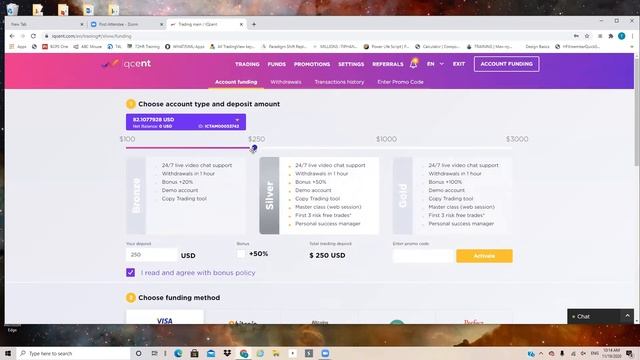Open the notifications bell

pyautogui.click(x=413, y=64)
